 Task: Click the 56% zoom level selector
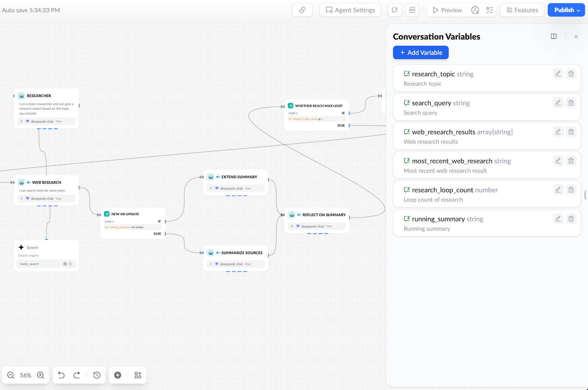pos(26,375)
